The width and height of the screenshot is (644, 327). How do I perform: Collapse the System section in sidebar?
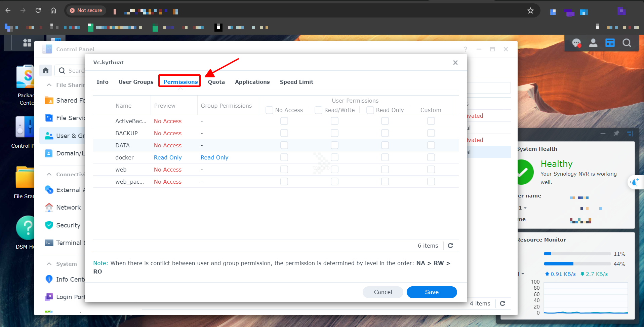point(49,264)
